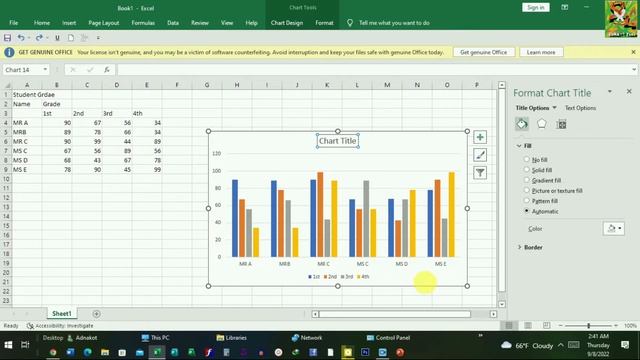Click the Save icon in Quick Access Toolbar
The height and width of the screenshot is (360, 640).
point(7,38)
